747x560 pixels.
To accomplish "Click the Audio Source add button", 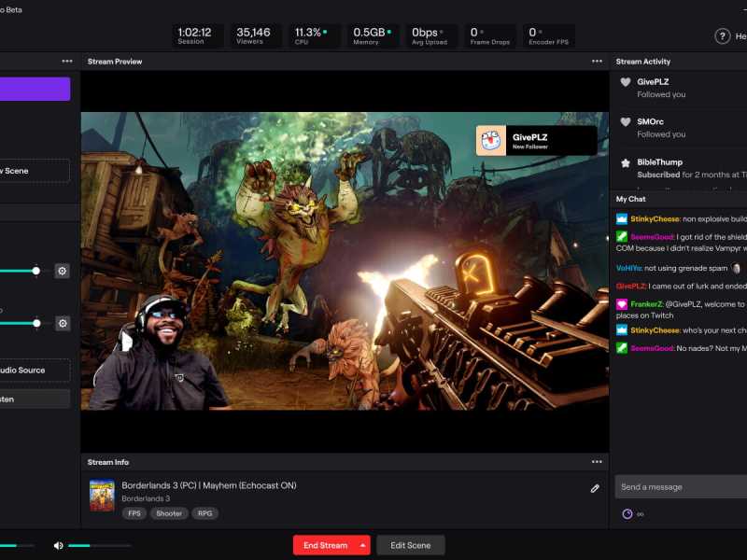I will tap(35, 370).
